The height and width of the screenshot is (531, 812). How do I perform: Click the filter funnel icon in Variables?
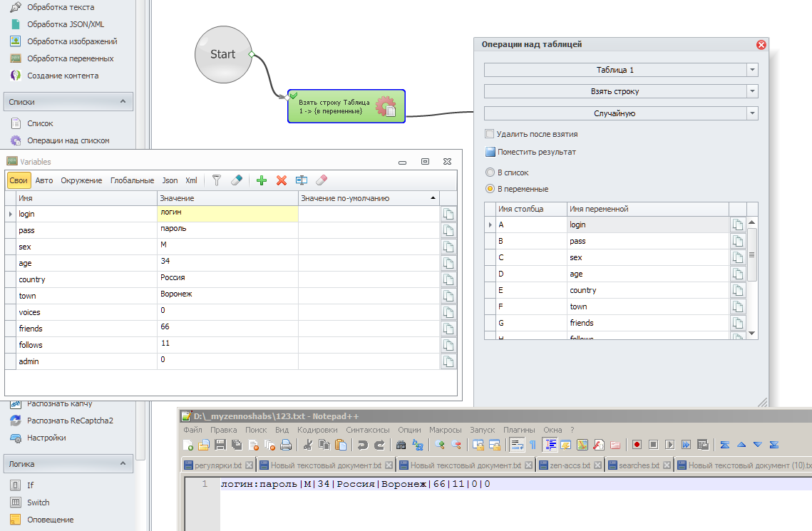[217, 181]
